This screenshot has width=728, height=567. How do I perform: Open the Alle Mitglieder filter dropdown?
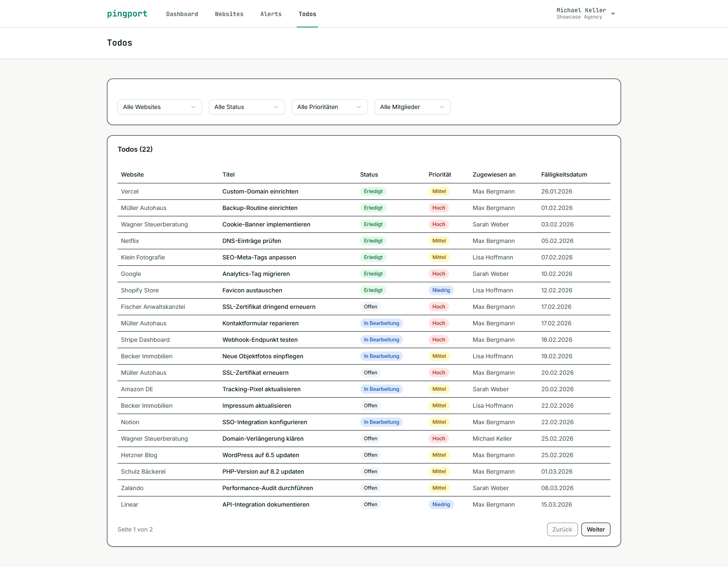[412, 107]
